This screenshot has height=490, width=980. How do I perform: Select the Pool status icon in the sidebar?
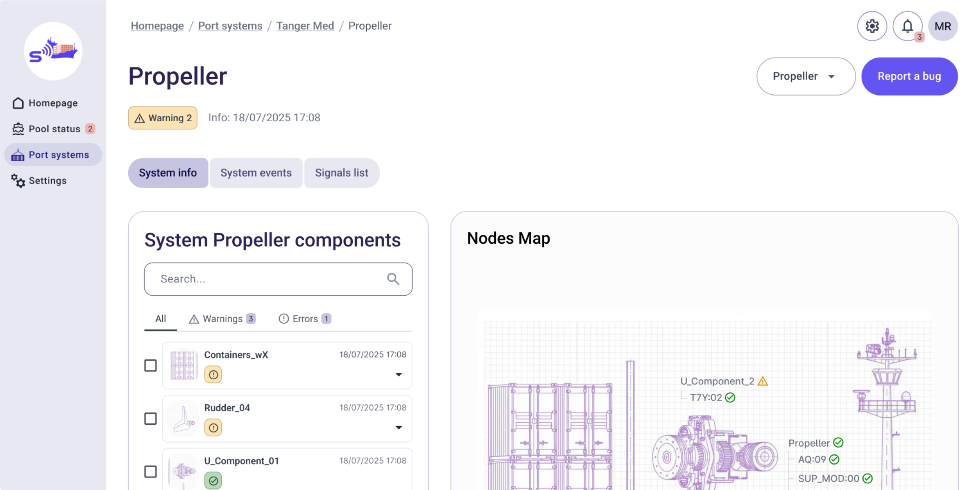click(x=17, y=129)
